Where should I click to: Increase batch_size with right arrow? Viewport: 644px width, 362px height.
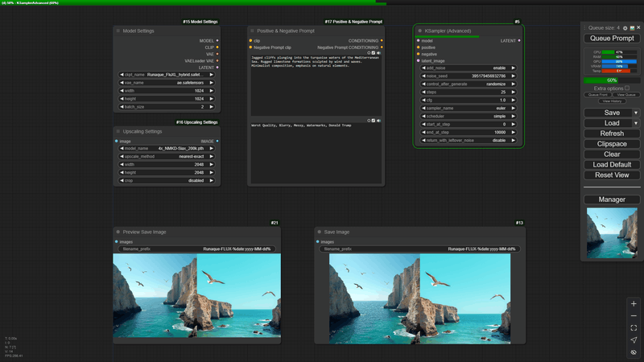pos(212,107)
